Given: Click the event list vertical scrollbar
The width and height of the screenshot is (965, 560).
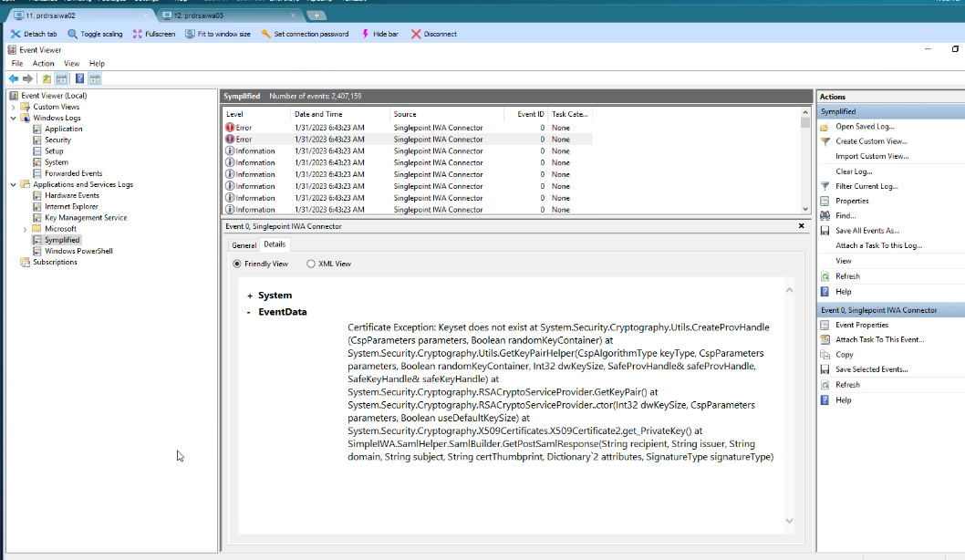Looking at the screenshot, I should pyautogui.click(x=805, y=164).
